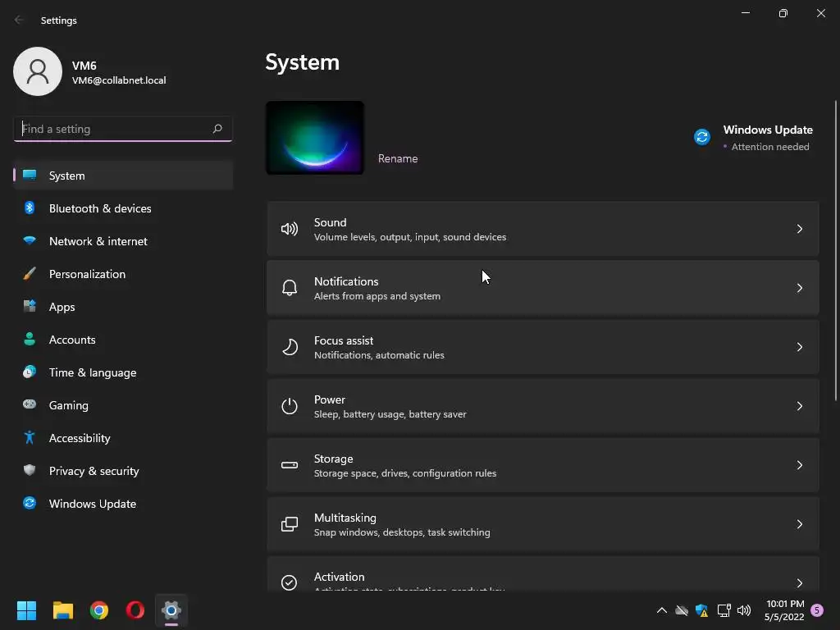The width and height of the screenshot is (840, 630).
Task: Click the Windows Update sync icon in header
Action: coord(702,137)
